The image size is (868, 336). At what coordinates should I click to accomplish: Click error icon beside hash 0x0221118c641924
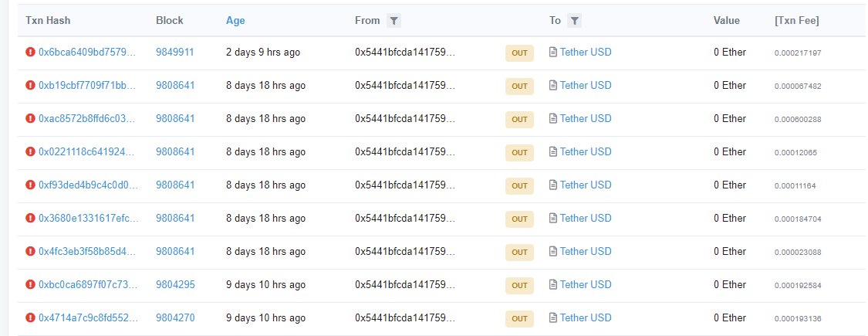pos(30,152)
